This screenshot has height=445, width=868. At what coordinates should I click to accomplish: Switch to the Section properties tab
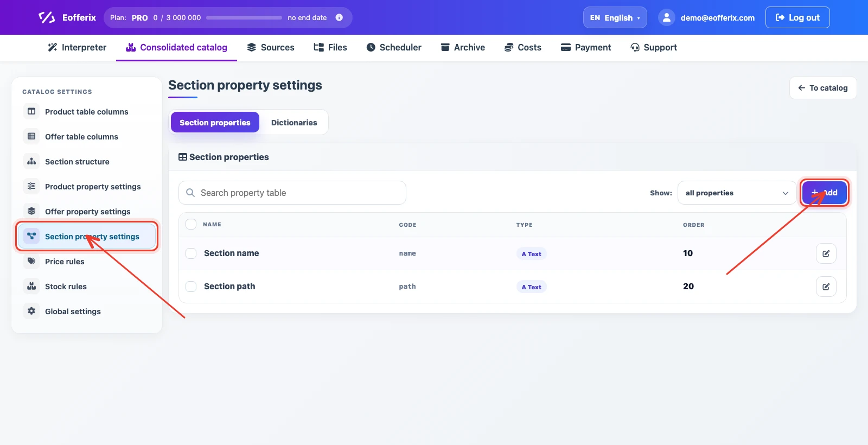point(215,123)
